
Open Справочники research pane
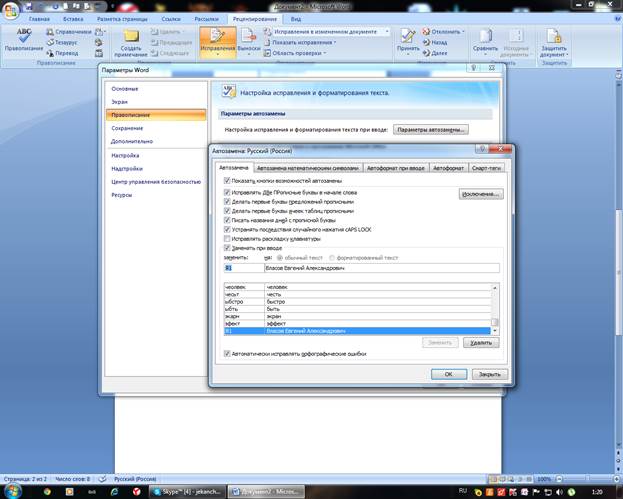click(x=69, y=32)
